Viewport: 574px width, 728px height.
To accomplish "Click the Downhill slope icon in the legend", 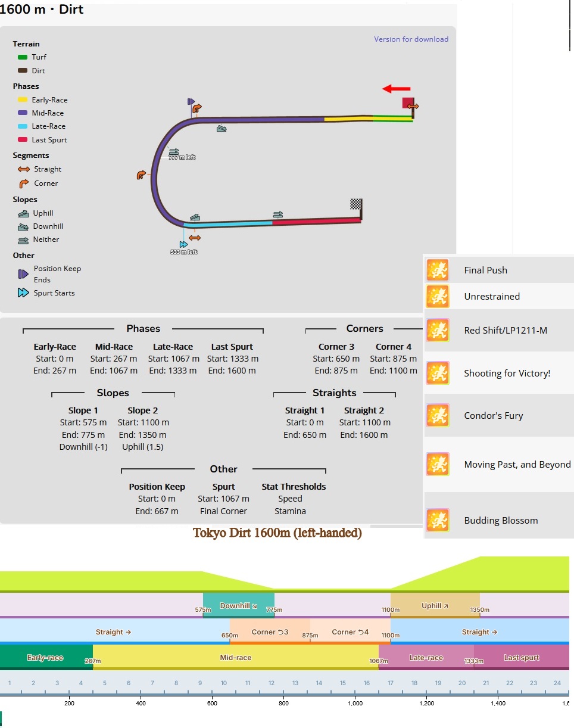I will coord(23,226).
